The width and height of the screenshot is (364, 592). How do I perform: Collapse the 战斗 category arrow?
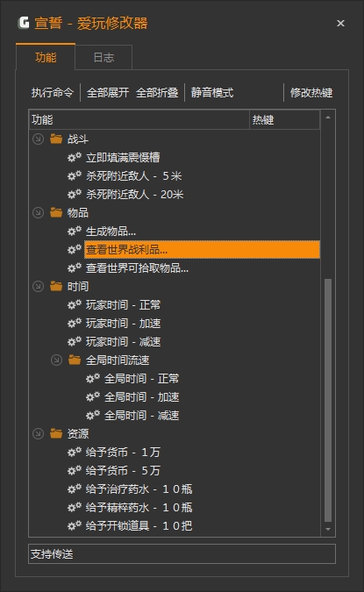click(x=38, y=139)
